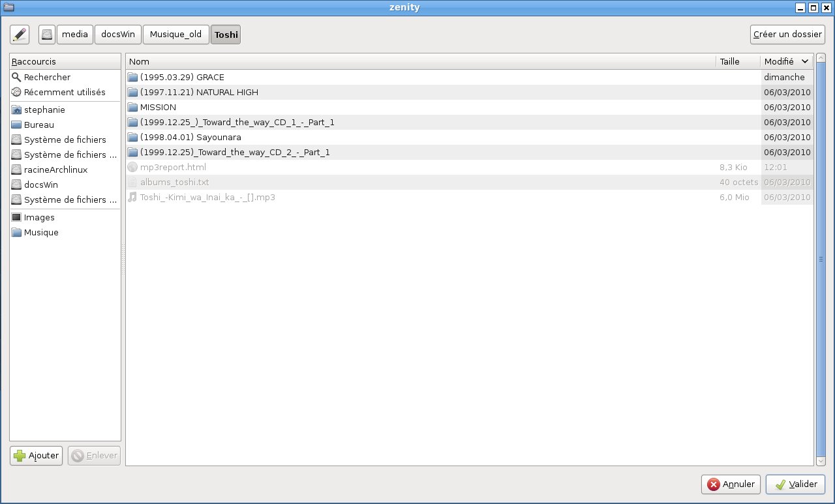Select racineArchlinux drive in sidebar
Viewport: 835px width, 504px height.
tap(55, 170)
